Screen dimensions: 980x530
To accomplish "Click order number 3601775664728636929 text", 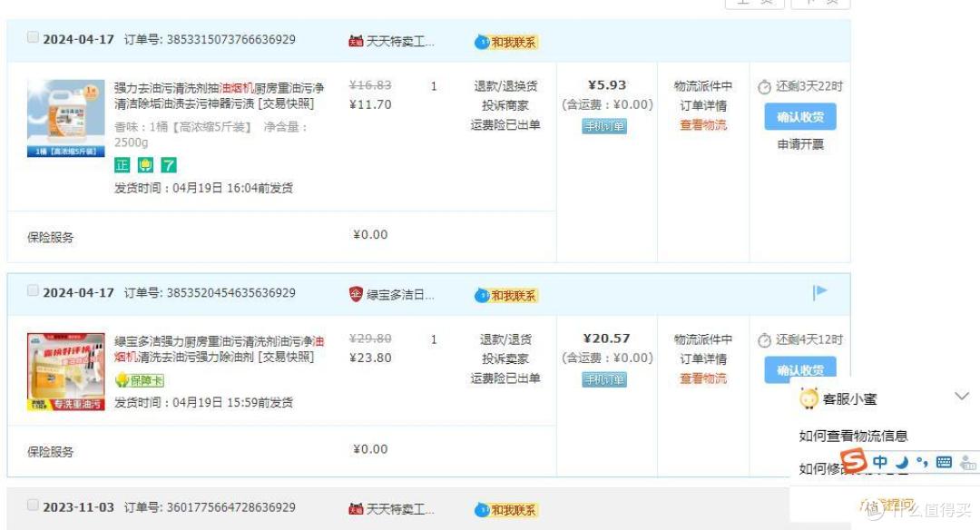I will click(x=230, y=507).
